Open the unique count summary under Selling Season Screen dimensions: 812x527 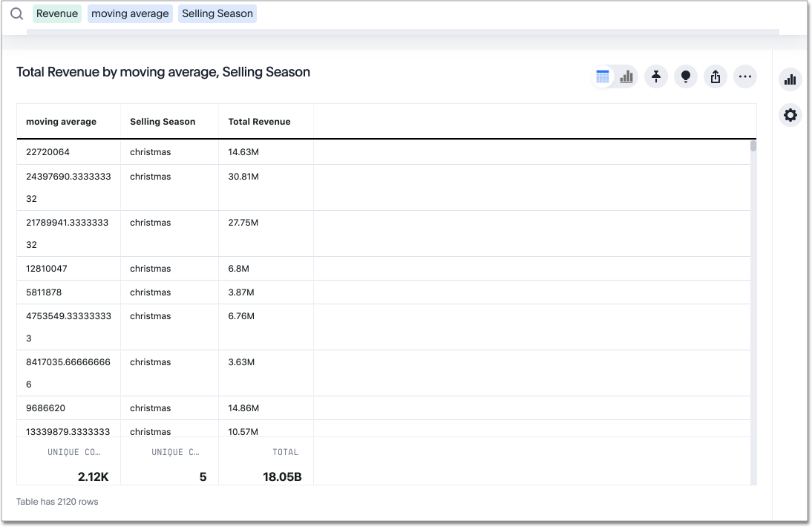pyautogui.click(x=169, y=465)
